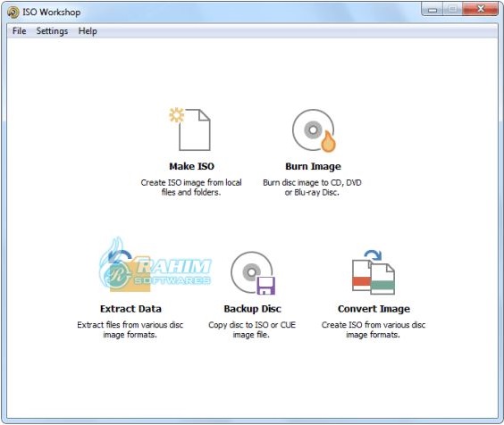The width and height of the screenshot is (504, 425).
Task: Choose the Backup Disc heading
Action: tap(252, 309)
